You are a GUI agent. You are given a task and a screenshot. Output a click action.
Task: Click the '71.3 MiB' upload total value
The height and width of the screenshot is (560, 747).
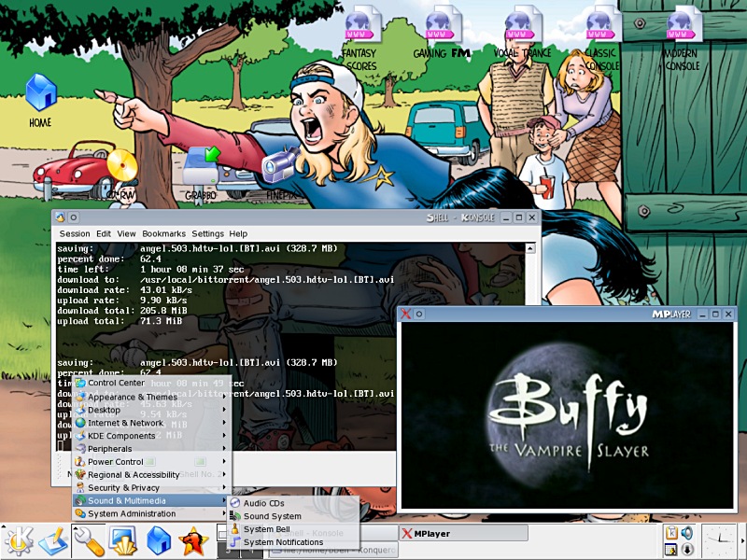pos(161,321)
